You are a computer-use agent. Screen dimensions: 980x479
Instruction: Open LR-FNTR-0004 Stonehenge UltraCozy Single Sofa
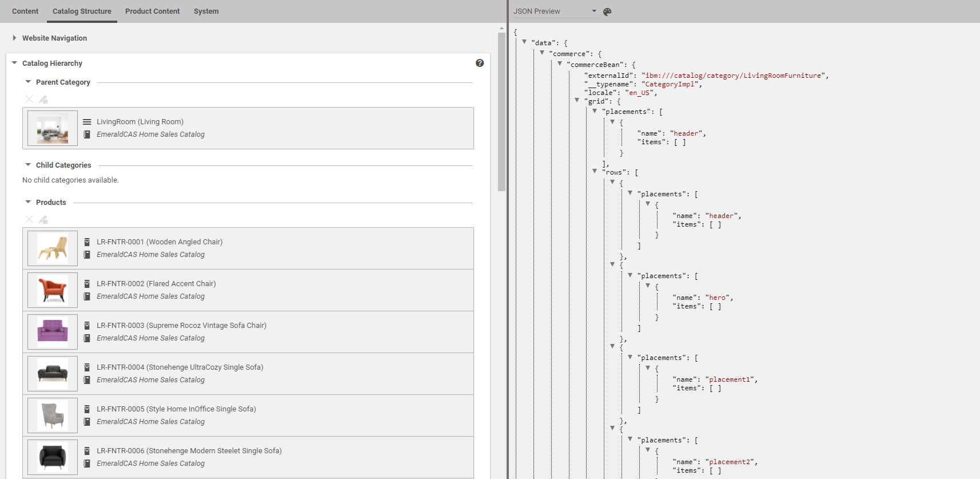[x=180, y=367]
